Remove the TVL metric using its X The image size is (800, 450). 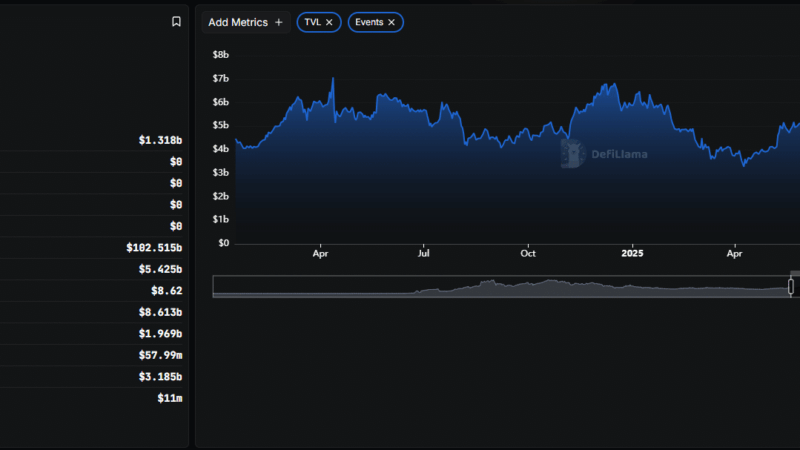329,22
